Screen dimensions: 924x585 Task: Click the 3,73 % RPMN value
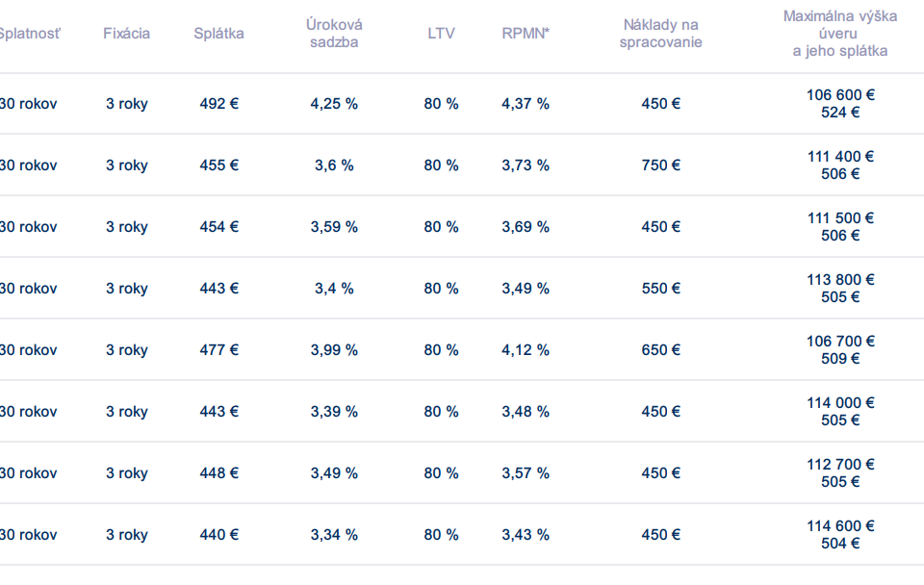[x=526, y=165]
